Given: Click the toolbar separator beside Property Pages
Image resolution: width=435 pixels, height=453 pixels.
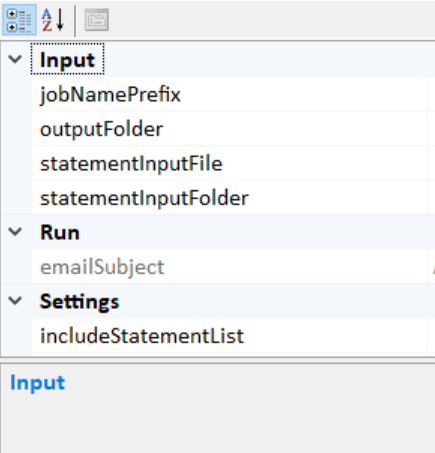Looking at the screenshot, I should coord(75,20).
